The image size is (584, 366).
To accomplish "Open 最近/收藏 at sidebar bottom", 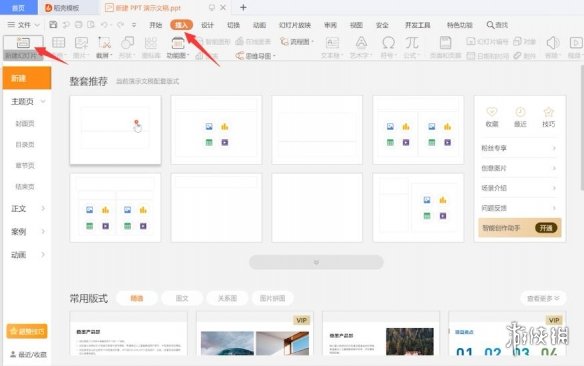I will pos(28,354).
